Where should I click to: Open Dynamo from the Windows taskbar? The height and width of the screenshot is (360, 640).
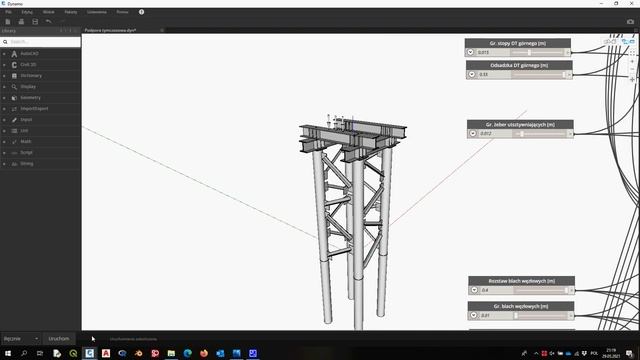[89, 353]
